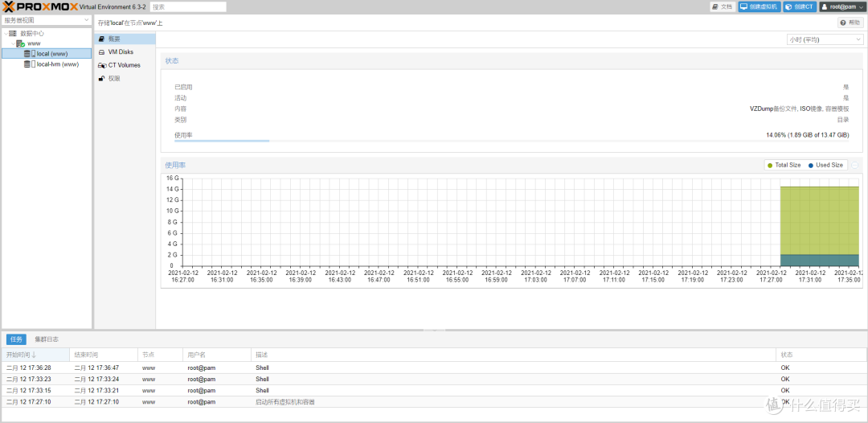868x423 pixels.
Task: Collapse the 数据中心 tree node
Action: point(6,34)
